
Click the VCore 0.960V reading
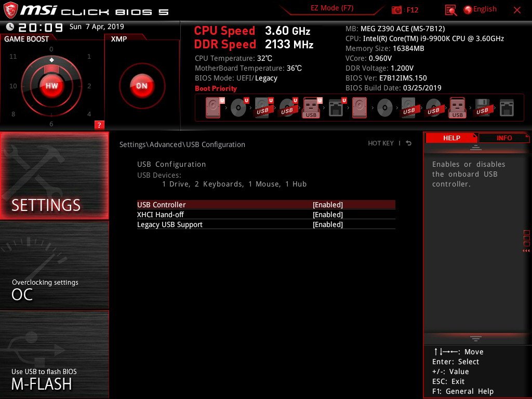(368, 58)
